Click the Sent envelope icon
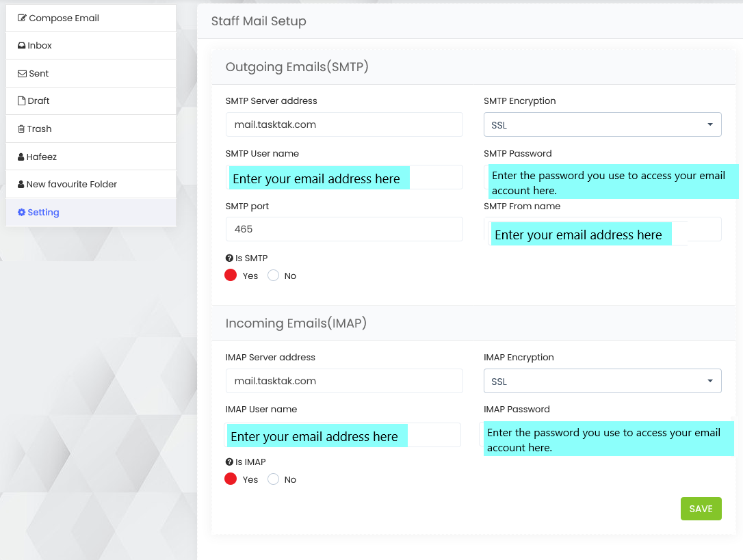The height and width of the screenshot is (560, 743). [x=22, y=74]
